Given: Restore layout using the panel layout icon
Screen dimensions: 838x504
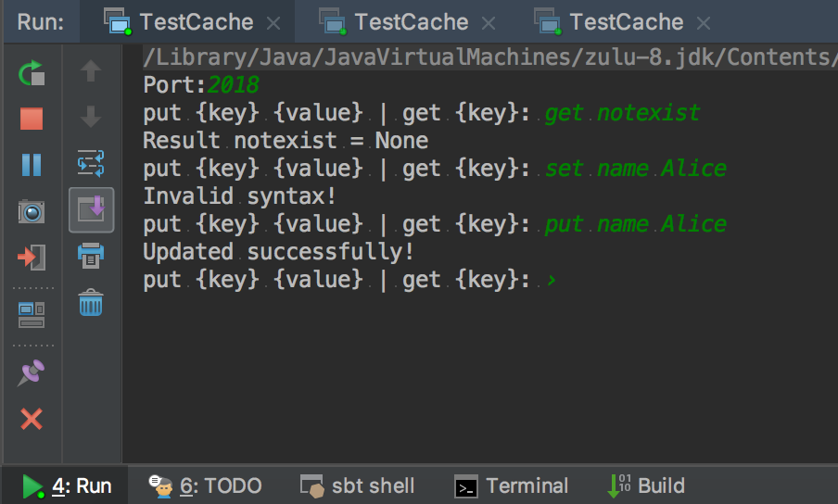Looking at the screenshot, I should pos(32,314).
